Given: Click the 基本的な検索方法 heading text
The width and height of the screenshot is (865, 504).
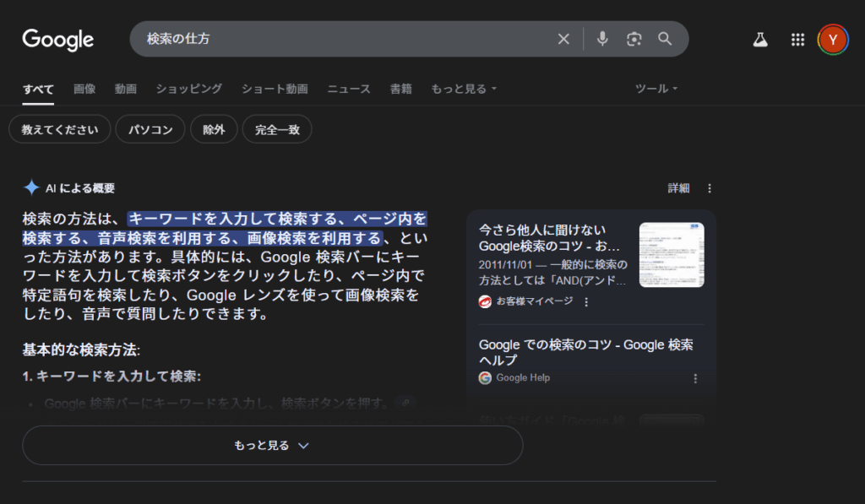Looking at the screenshot, I should [81, 350].
